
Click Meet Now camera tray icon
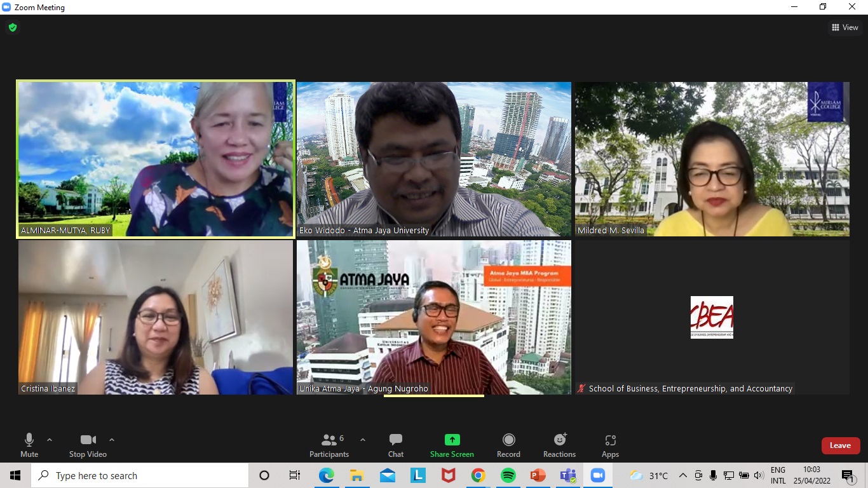click(698, 475)
